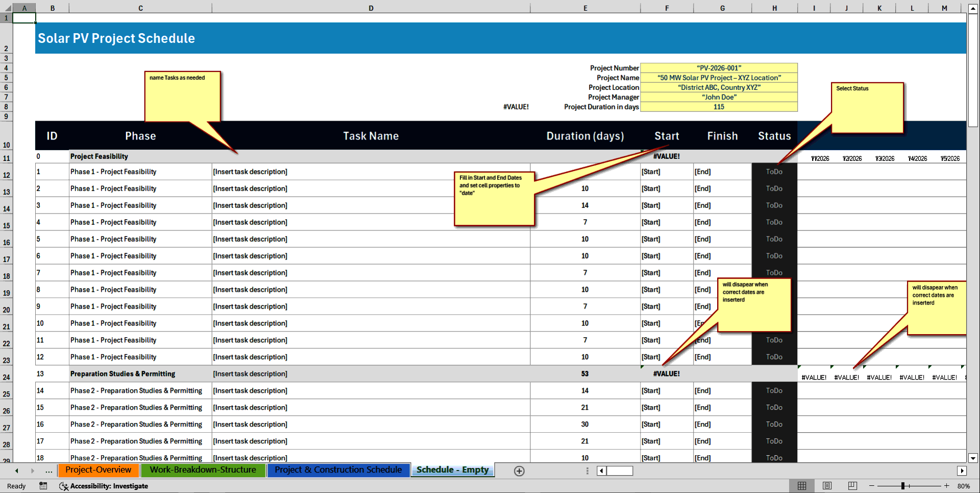Select the Project Duration cell showing 115
Image resolution: width=980 pixels, height=493 pixels.
[719, 107]
